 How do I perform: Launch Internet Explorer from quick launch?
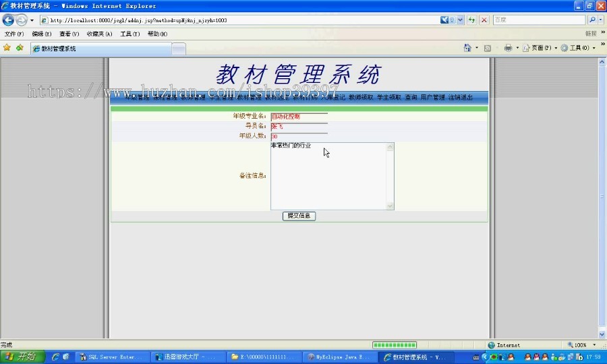point(55,357)
